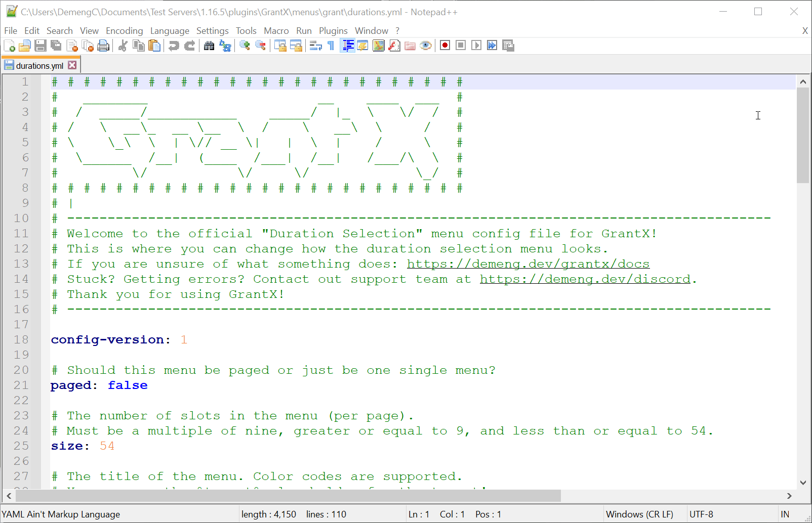This screenshot has height=523, width=812.
Task: Click the Undo arrow icon
Action: click(x=174, y=46)
